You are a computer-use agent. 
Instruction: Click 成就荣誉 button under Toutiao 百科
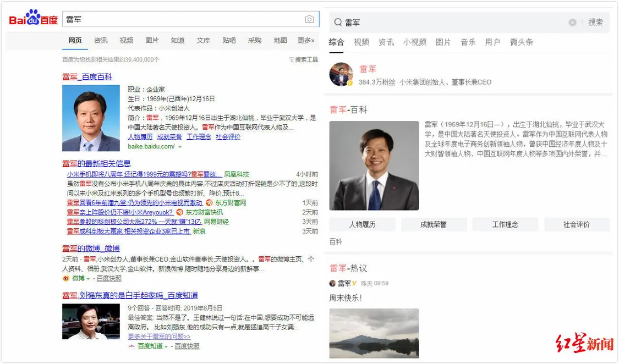434,224
